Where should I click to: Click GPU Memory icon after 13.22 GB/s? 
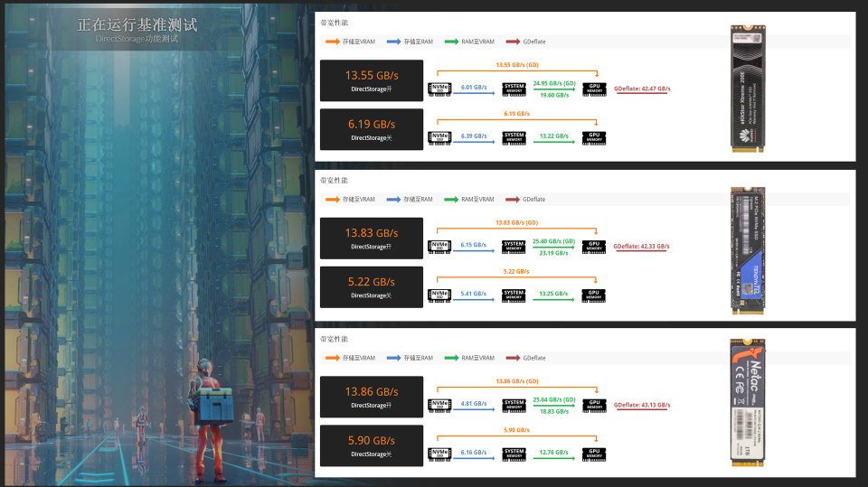click(x=594, y=138)
